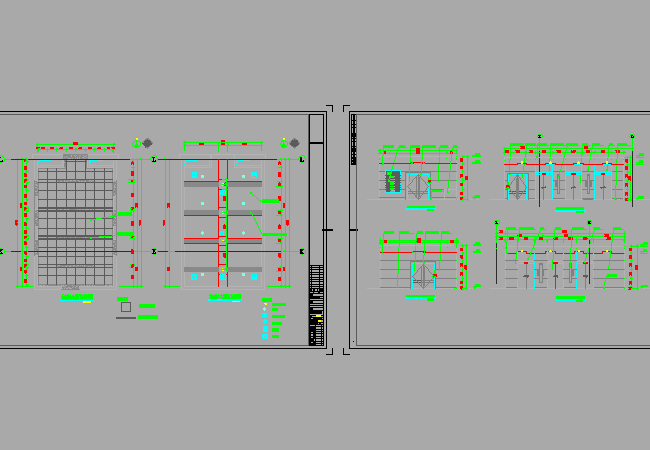Select the green dimension line above floor plan

[75, 146]
